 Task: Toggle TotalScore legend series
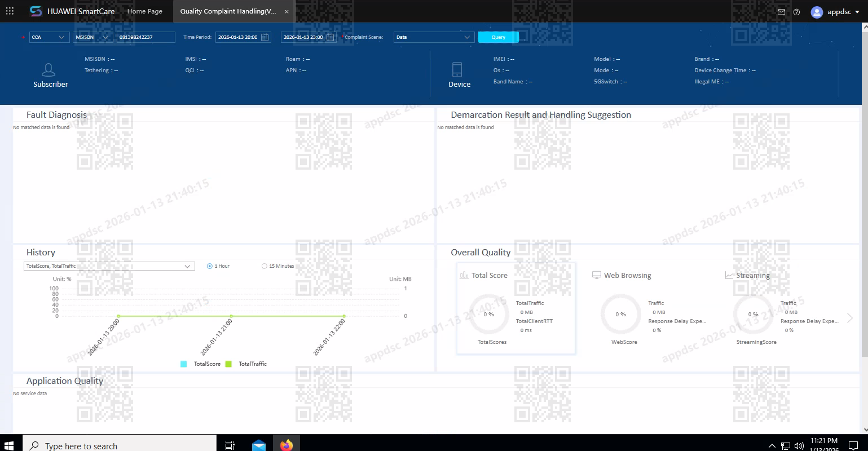(x=200, y=364)
